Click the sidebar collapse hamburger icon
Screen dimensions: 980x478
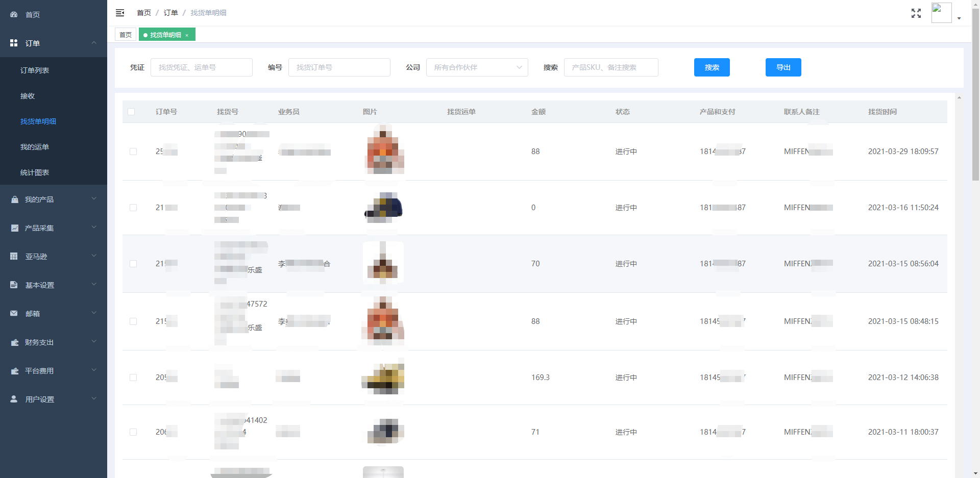120,13
